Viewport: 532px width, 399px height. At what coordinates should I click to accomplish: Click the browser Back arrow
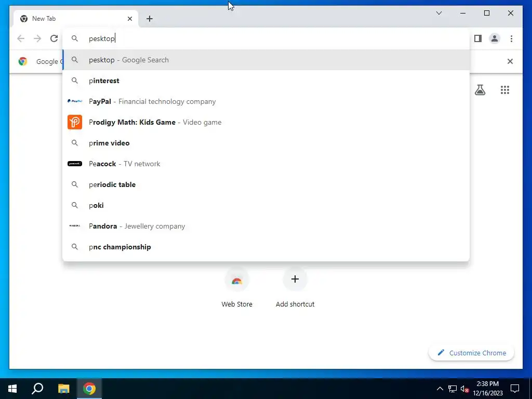click(x=21, y=38)
